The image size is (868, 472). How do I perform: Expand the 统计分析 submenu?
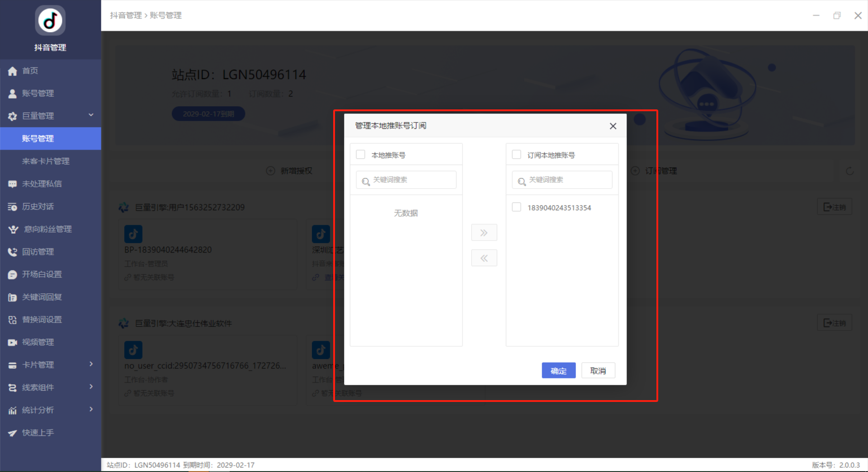91,410
